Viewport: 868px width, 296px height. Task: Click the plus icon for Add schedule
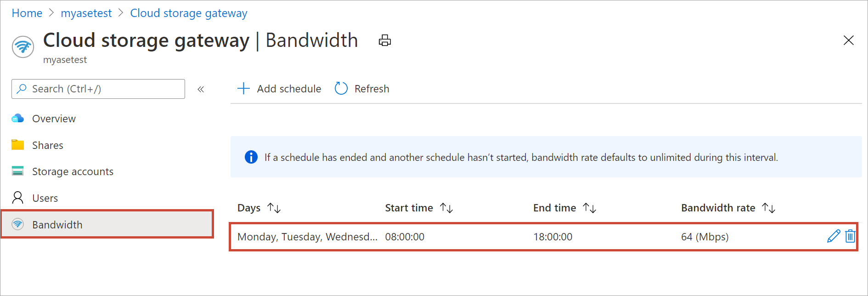[x=243, y=88]
